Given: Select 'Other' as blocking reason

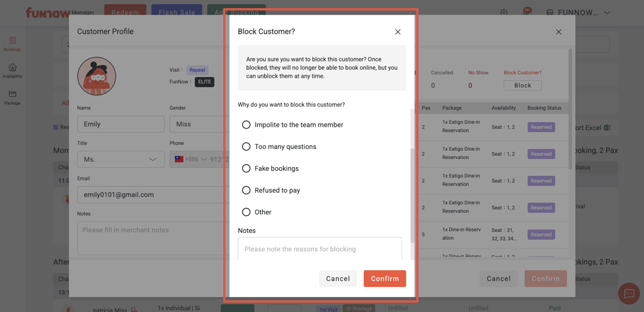Looking at the screenshot, I should pyautogui.click(x=246, y=212).
